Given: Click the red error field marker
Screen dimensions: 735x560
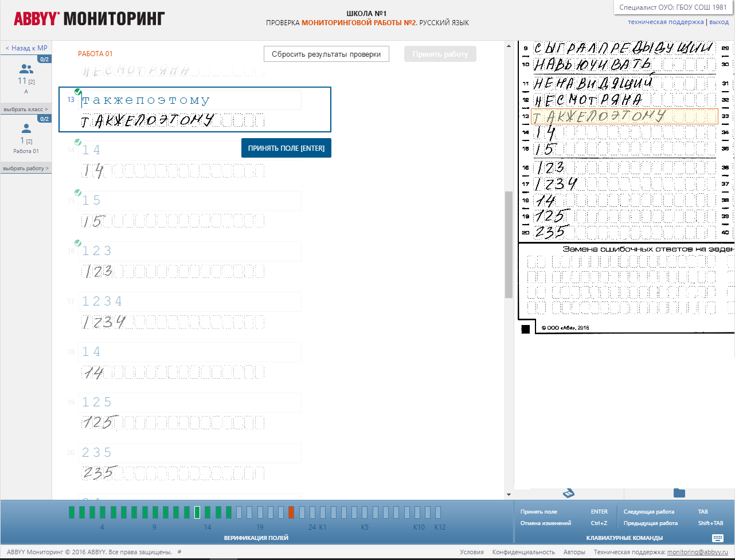Looking at the screenshot, I should coord(291,512).
